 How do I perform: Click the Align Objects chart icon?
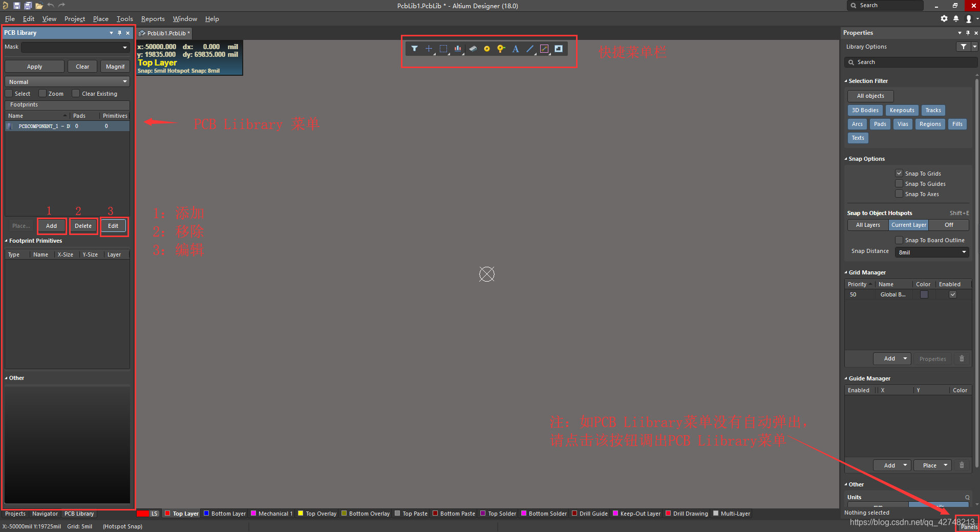pos(458,49)
